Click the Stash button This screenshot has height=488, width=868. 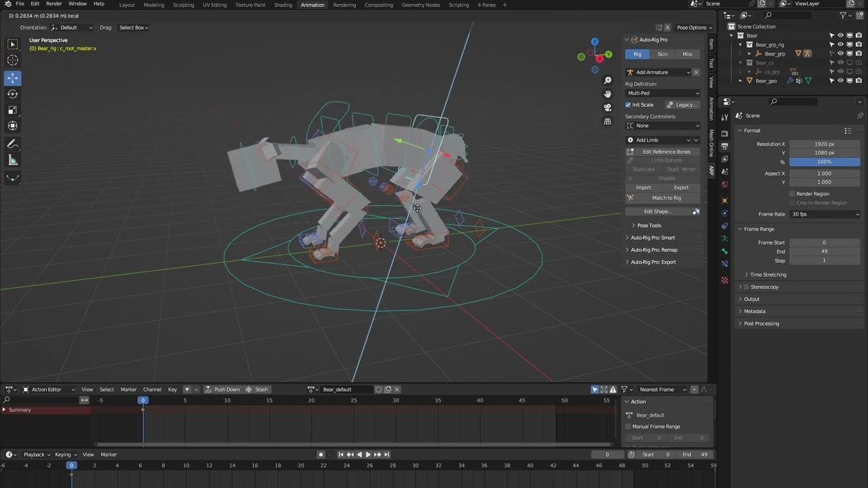pos(257,390)
